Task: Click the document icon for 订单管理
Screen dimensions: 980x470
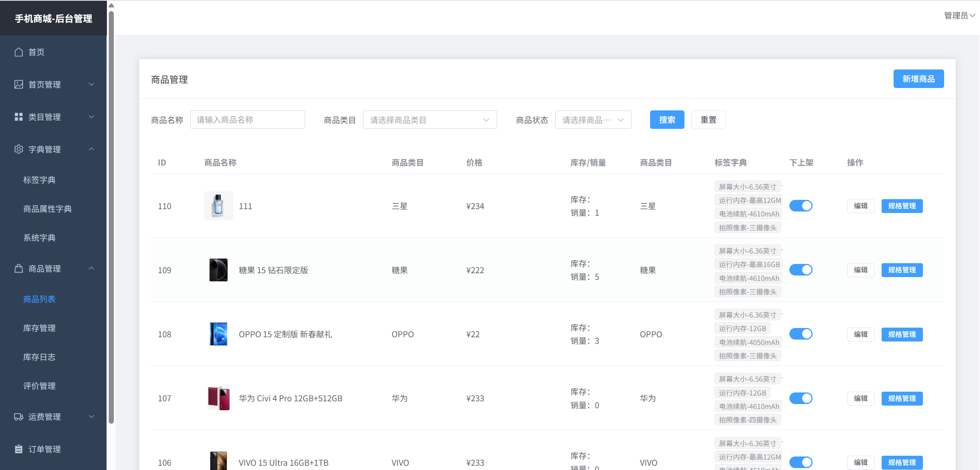Action: [x=19, y=449]
